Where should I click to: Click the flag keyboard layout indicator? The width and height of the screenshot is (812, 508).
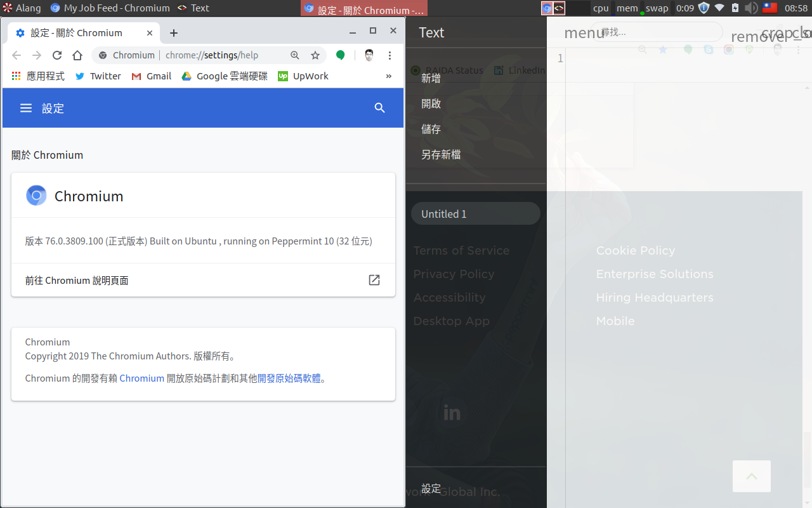pyautogui.click(x=769, y=8)
